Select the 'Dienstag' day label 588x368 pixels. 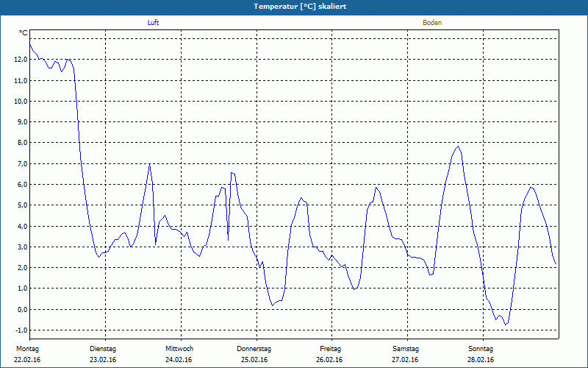(103, 349)
